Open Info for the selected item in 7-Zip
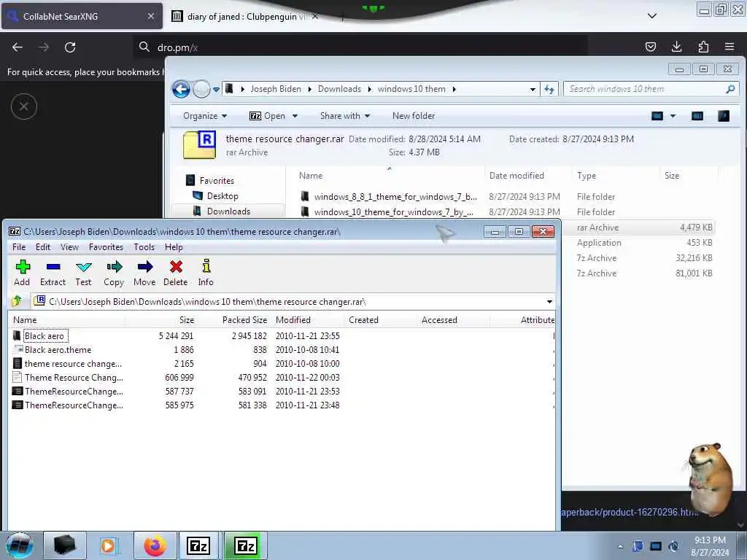This screenshot has width=747, height=560. click(206, 273)
